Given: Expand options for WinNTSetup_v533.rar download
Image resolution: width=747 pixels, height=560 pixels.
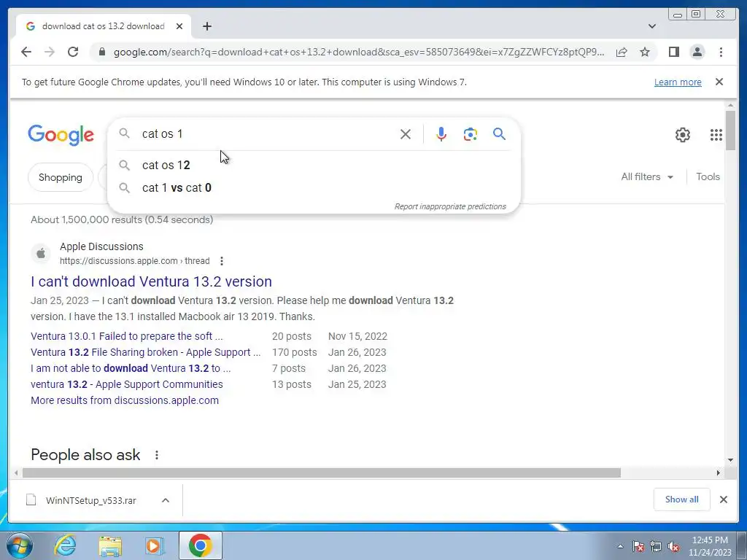Looking at the screenshot, I should (x=166, y=500).
